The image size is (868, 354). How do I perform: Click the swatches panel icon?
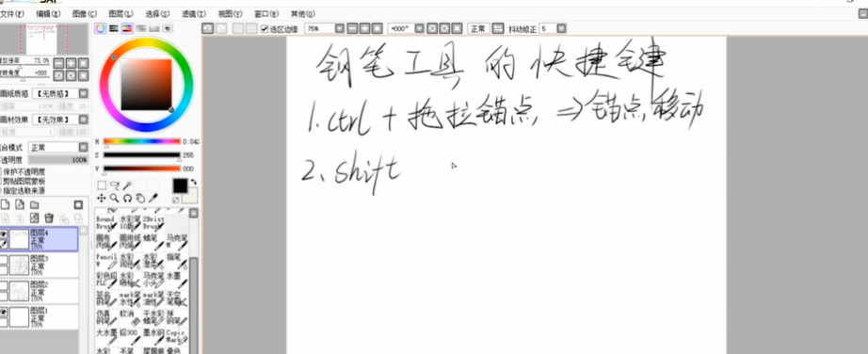(153, 29)
